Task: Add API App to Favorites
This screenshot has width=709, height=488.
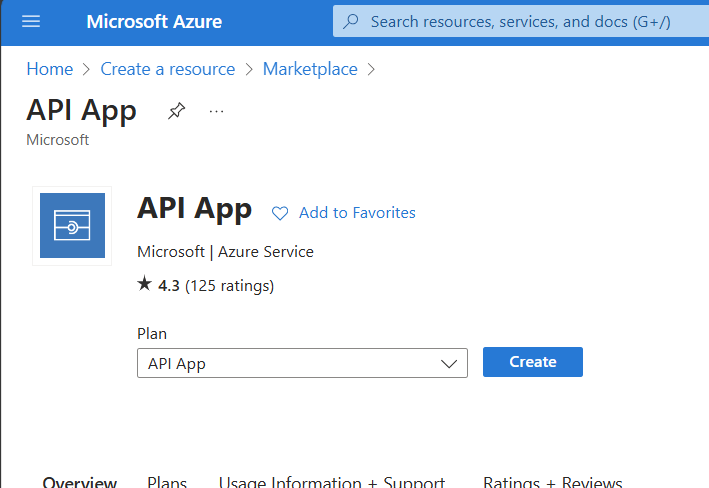Action: coord(357,213)
